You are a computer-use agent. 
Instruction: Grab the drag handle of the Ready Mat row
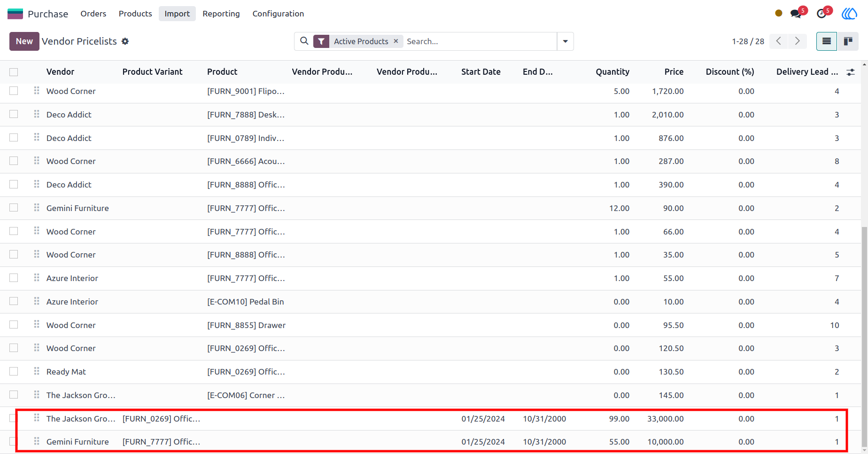point(37,371)
